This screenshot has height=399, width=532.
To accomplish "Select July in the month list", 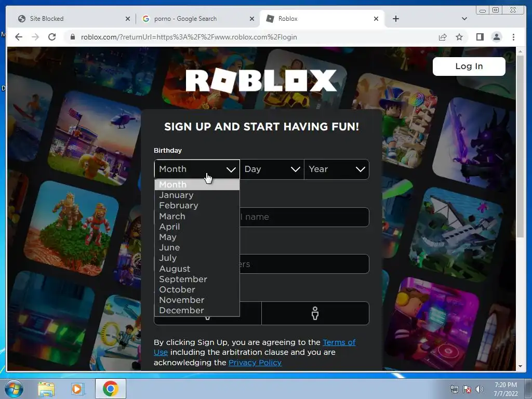I will (197, 258).
